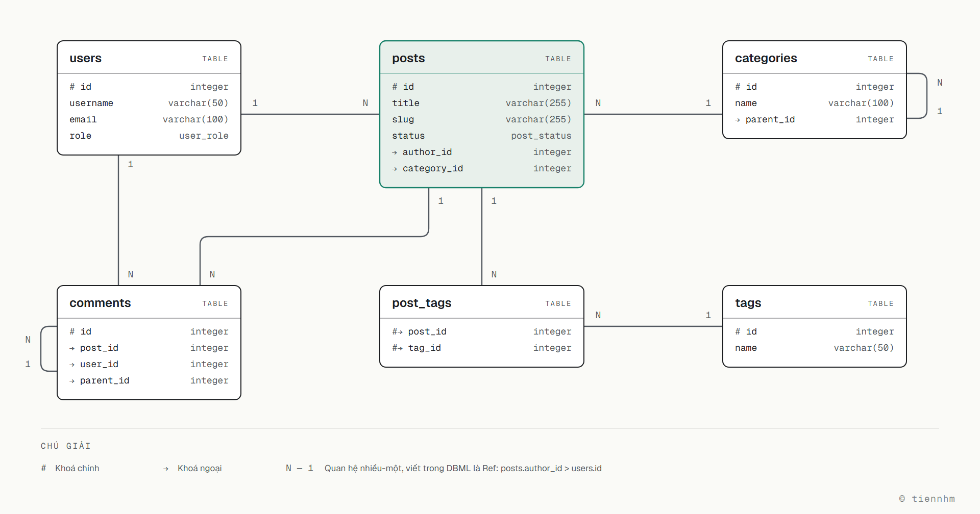Click the title column in posts
Viewport: 980px width, 514px height.
pyautogui.click(x=406, y=103)
